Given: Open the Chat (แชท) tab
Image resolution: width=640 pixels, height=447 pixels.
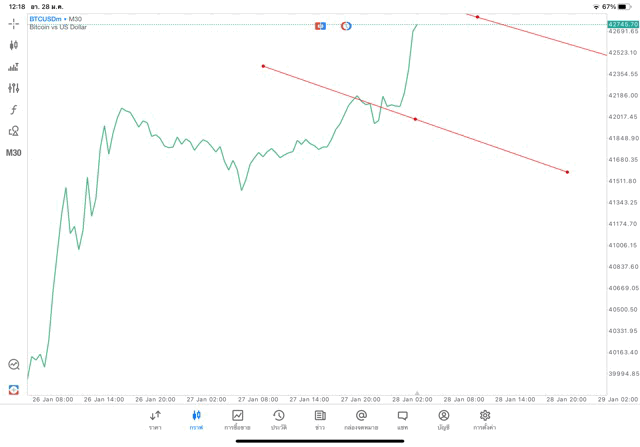Looking at the screenshot, I should (x=402, y=419).
